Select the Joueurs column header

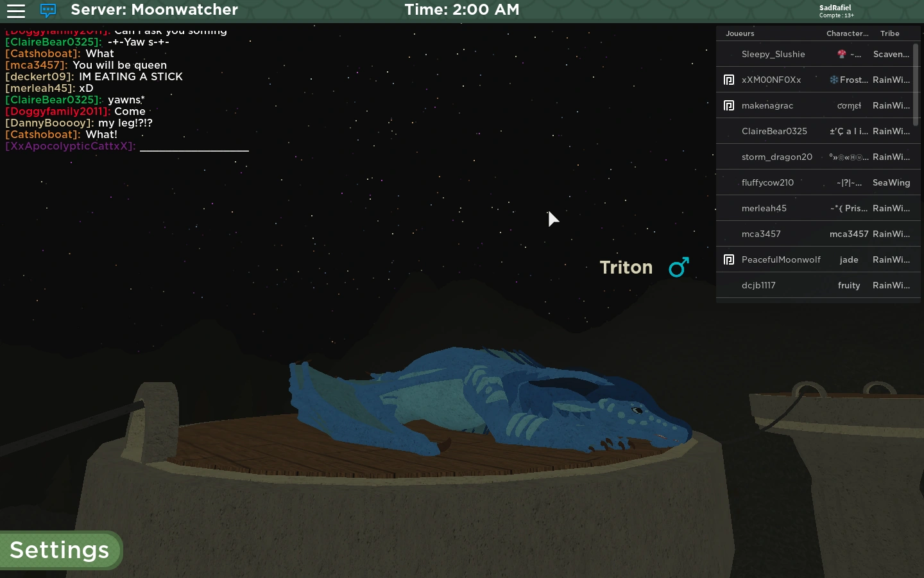tap(740, 33)
